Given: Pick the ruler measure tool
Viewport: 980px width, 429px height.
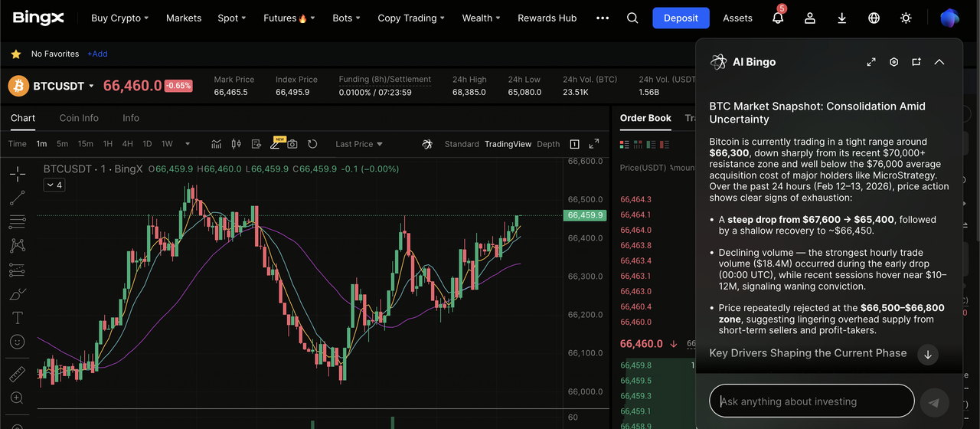Looking at the screenshot, I should pyautogui.click(x=17, y=374).
